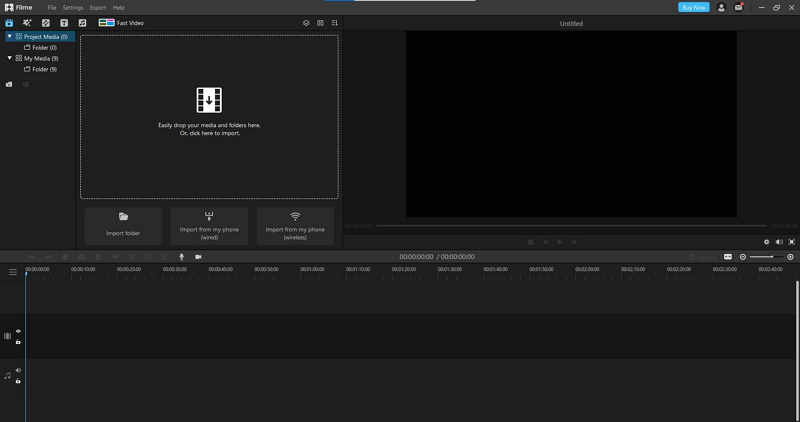
Task: Open the mail messages icon
Action: click(739, 8)
